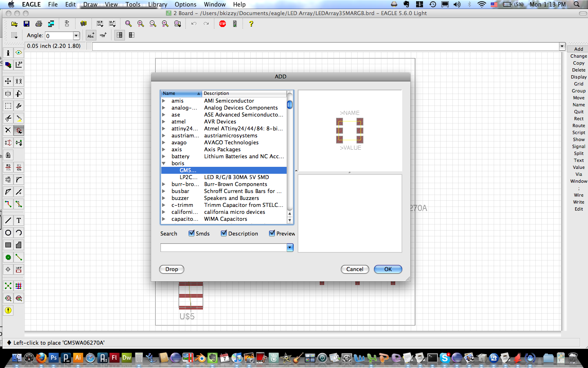The height and width of the screenshot is (368, 588).
Task: Select the Ratsnest tool icon
Action: (8, 286)
